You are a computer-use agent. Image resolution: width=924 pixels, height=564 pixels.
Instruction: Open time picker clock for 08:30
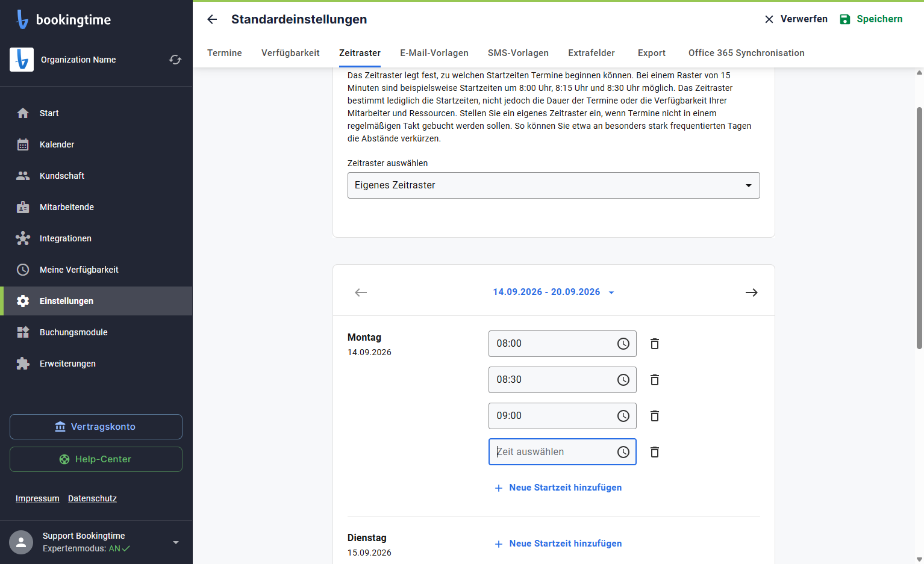pos(623,380)
